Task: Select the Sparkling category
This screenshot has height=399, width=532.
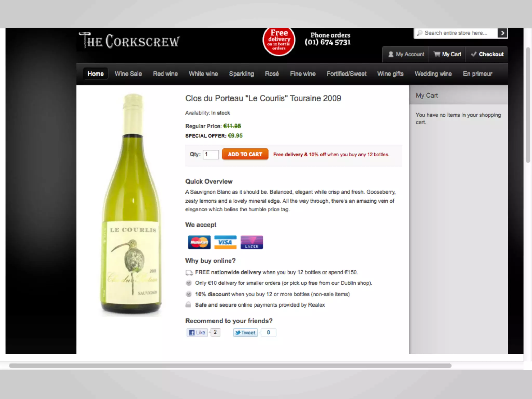Action: point(242,74)
